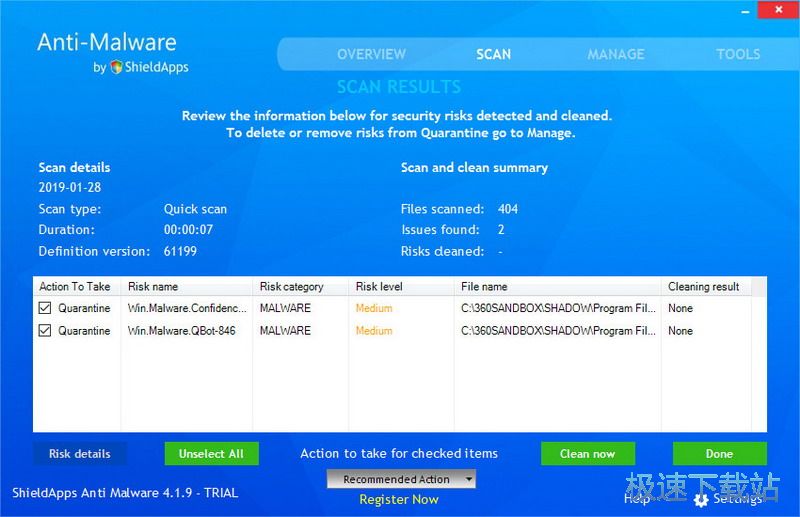800x517 pixels.
Task: Click the Unselect All button
Action: [211, 454]
